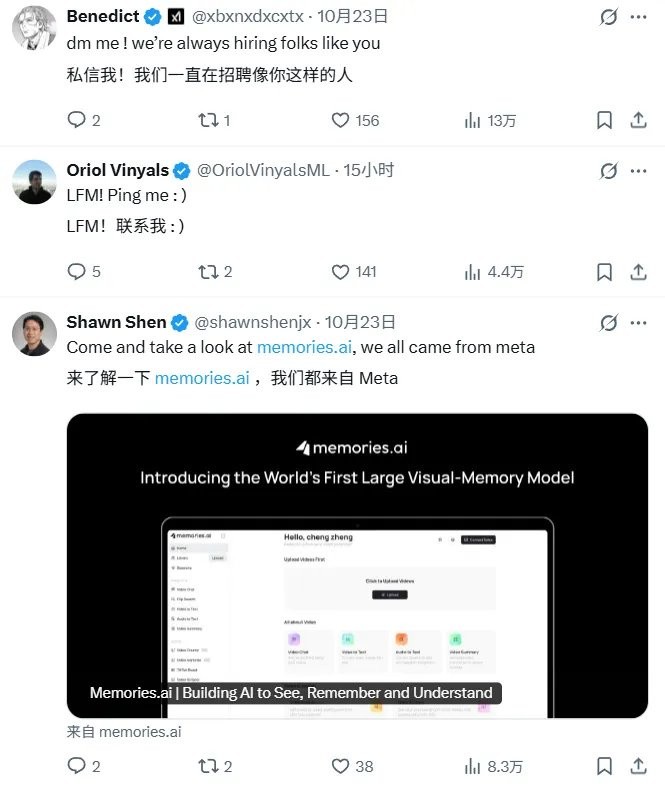Open the @OriolVinyalsML handle
665x791 pixels.
click(263, 171)
